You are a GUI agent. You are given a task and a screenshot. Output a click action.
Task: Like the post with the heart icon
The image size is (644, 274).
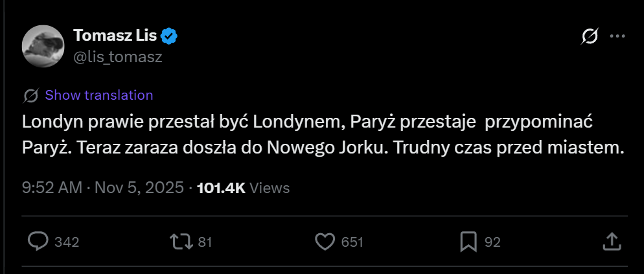(324, 242)
